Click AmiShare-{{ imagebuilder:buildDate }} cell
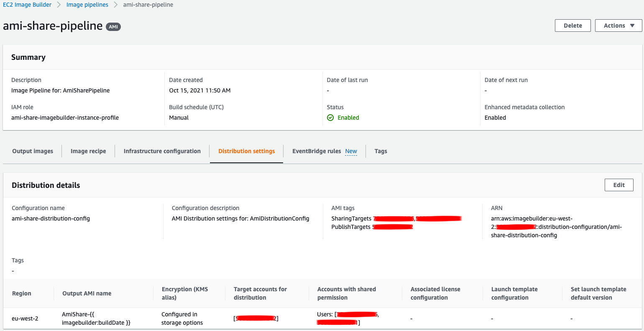The image size is (644, 331). pos(96,318)
